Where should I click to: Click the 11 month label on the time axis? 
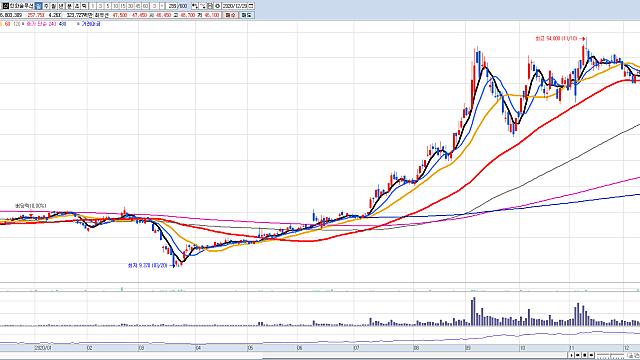pos(572,348)
